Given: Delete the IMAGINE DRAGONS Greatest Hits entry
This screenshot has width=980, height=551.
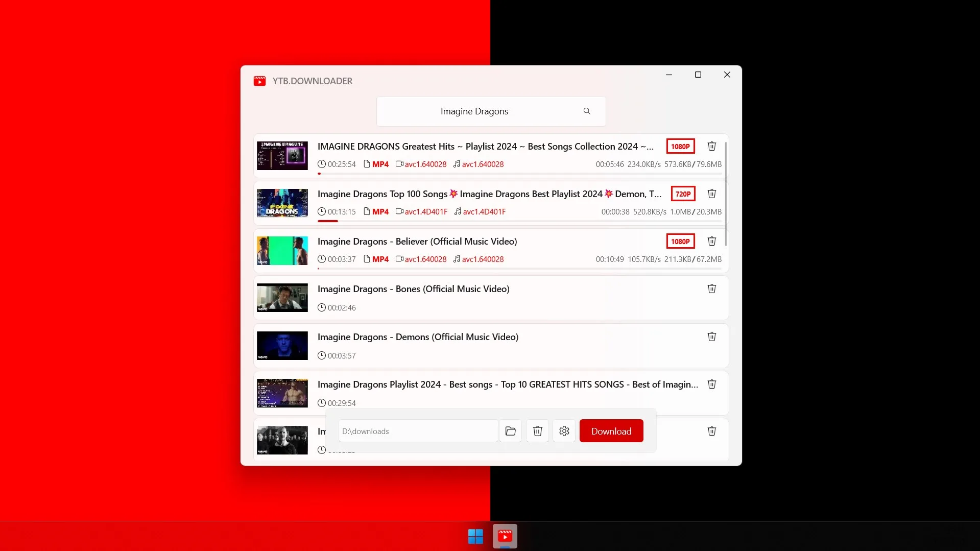Looking at the screenshot, I should point(711,146).
